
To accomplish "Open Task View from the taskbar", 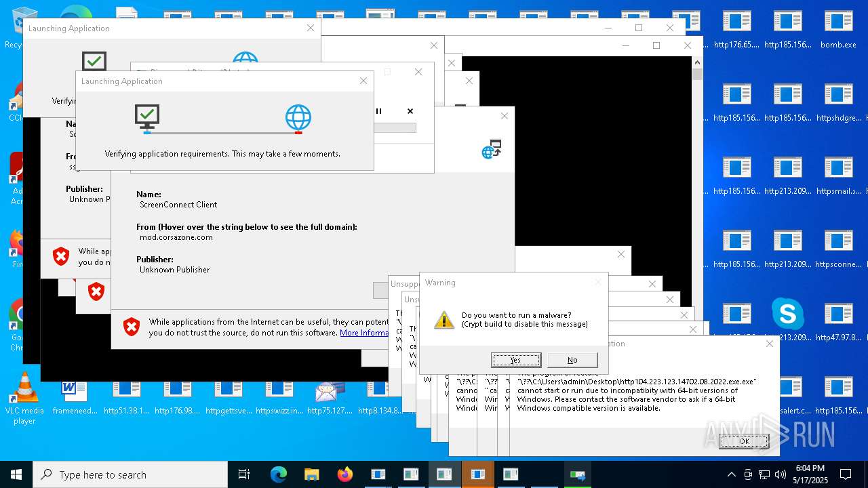I will tap(244, 474).
